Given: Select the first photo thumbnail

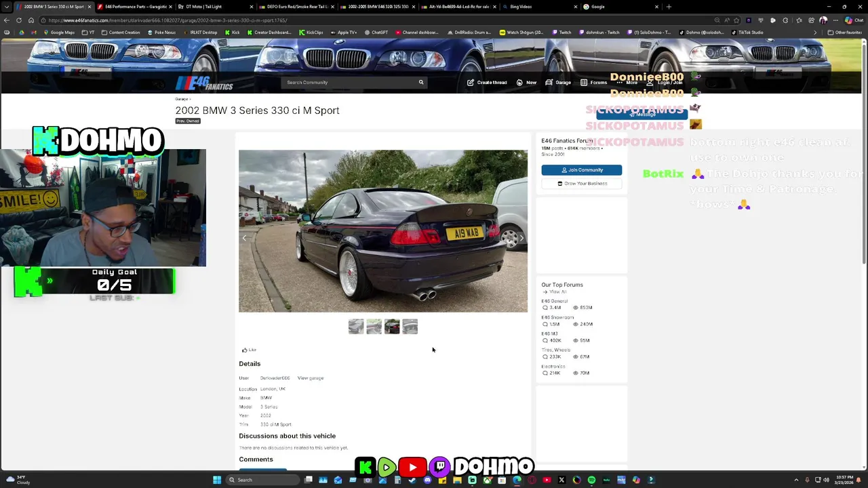Looking at the screenshot, I should [356, 327].
